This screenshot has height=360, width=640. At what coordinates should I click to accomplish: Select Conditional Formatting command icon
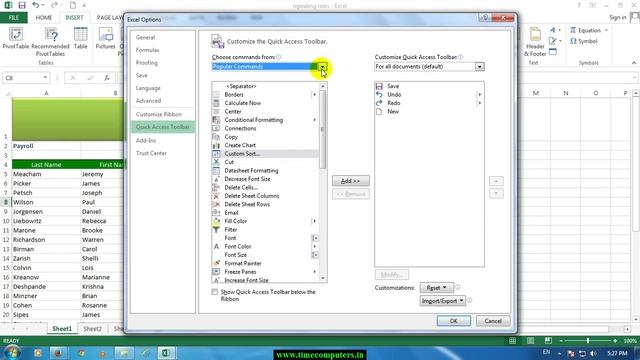tap(216, 120)
